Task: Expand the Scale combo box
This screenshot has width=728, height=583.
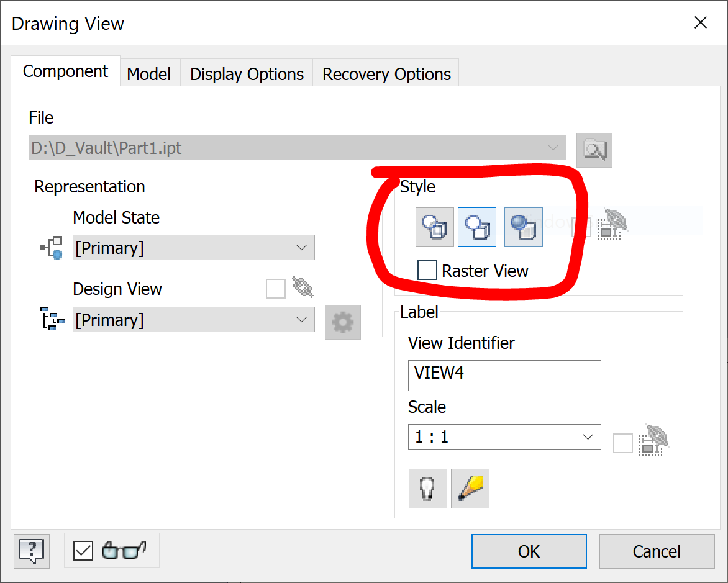Action: 588,436
